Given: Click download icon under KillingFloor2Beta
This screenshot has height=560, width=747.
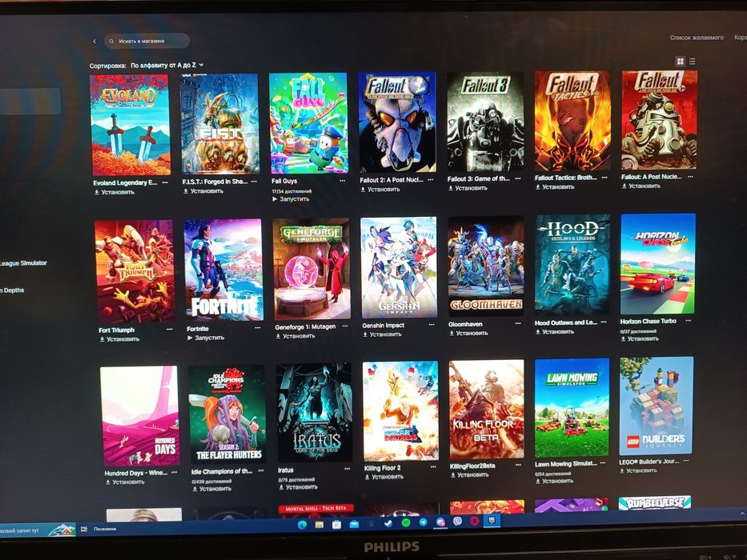Looking at the screenshot, I should [452, 474].
